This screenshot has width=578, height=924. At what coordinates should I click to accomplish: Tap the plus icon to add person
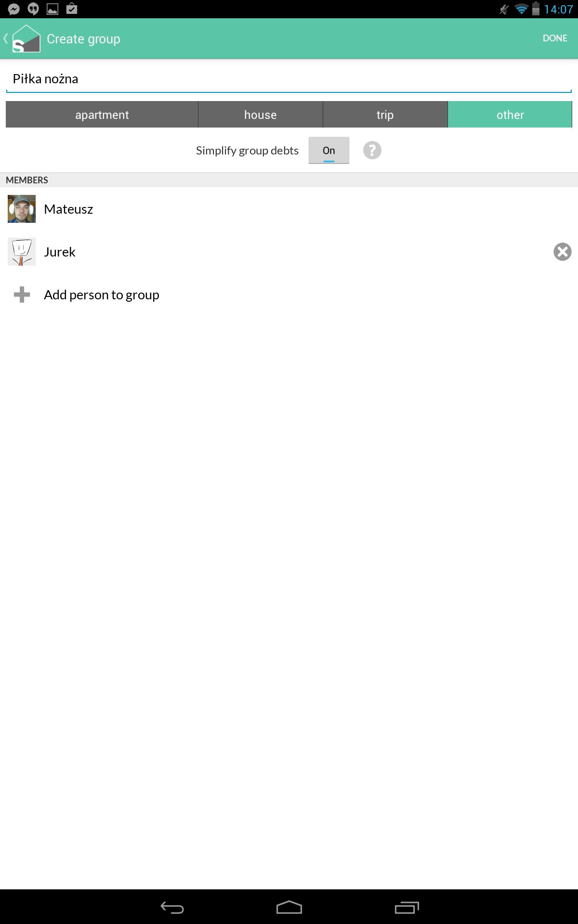[x=22, y=295]
